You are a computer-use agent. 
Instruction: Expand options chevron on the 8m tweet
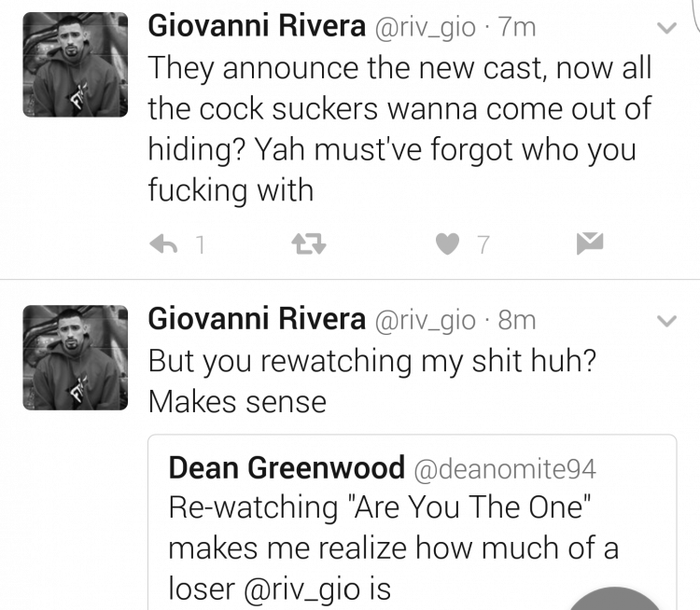tap(667, 321)
